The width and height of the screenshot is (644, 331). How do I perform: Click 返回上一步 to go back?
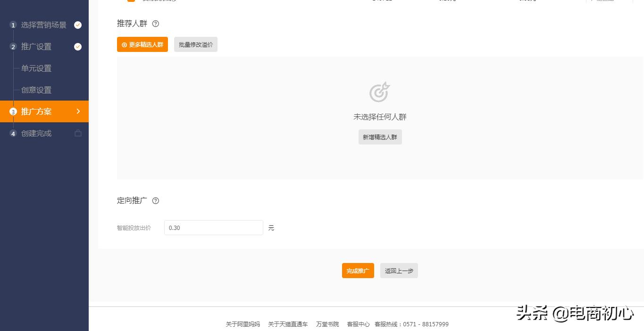coord(399,271)
